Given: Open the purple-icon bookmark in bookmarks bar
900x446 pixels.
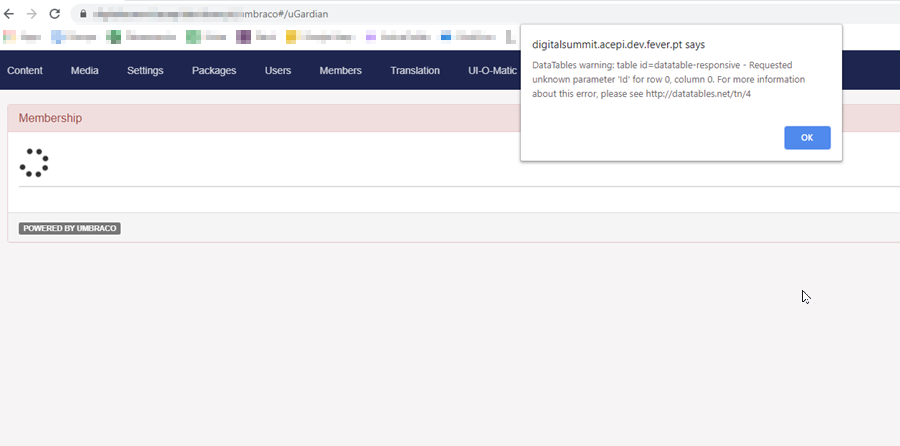Looking at the screenshot, I should pos(256,37).
